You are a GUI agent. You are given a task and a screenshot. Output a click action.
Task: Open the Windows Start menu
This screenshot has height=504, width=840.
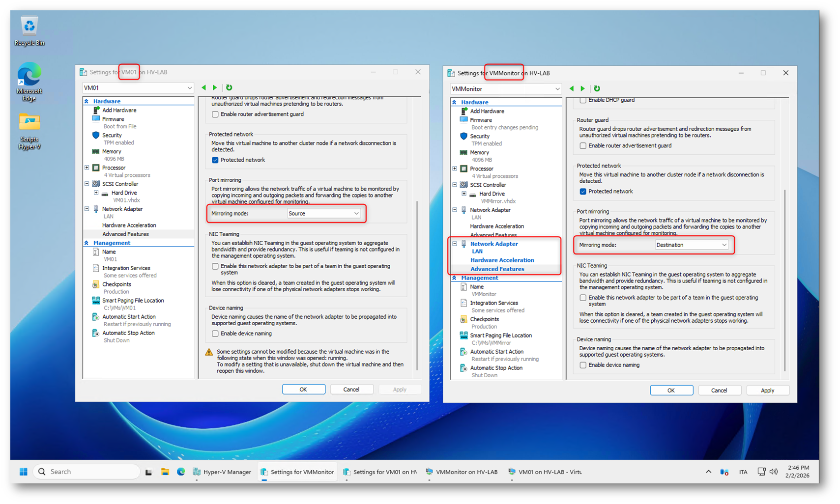[23, 472]
